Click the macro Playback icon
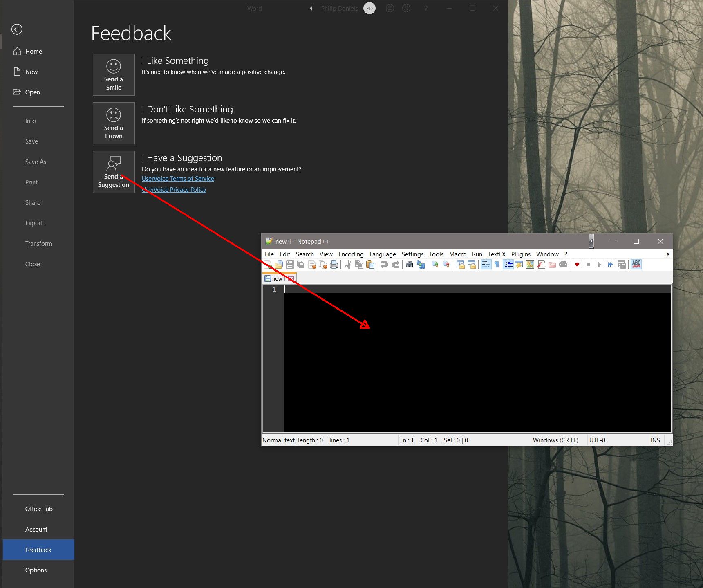The width and height of the screenshot is (703, 588). tap(599, 265)
